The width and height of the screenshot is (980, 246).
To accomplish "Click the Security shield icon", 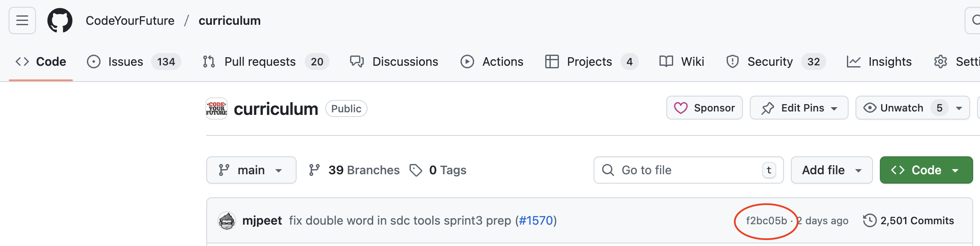I will [x=732, y=61].
